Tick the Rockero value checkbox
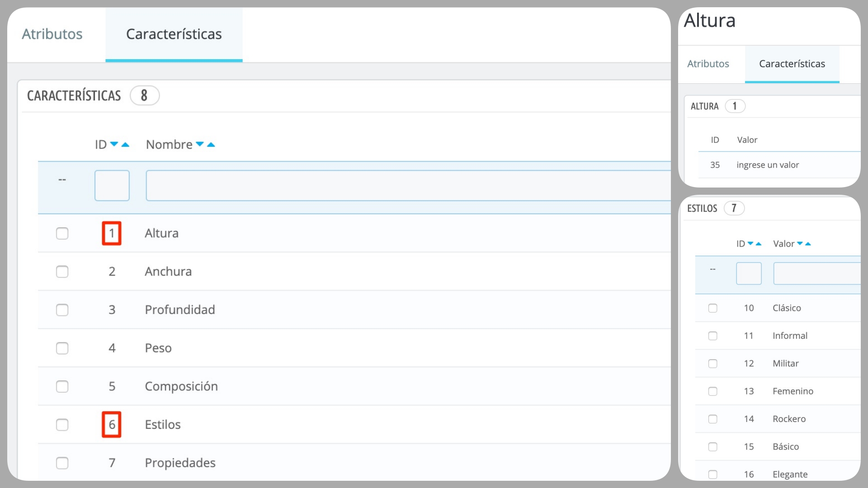Screen dimensions: 868x488 click(713, 419)
